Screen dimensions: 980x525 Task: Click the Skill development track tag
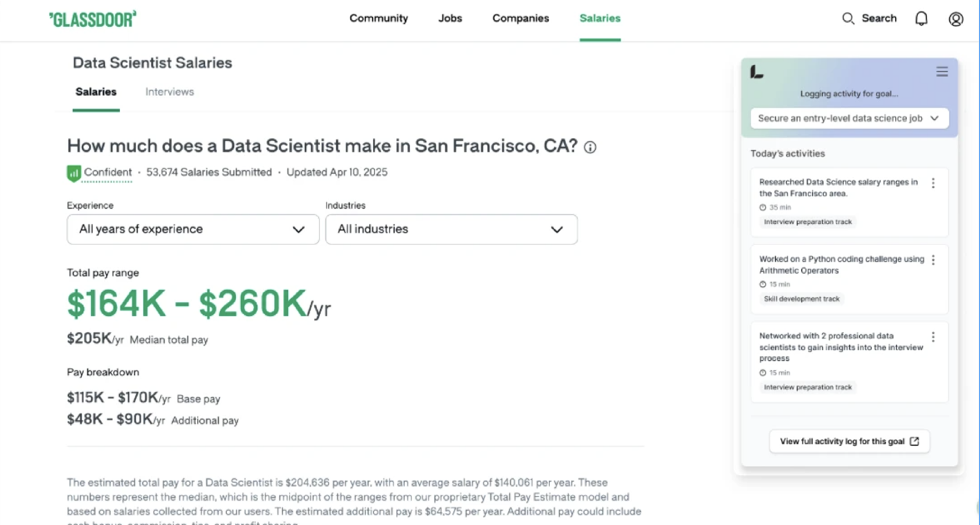(x=801, y=299)
